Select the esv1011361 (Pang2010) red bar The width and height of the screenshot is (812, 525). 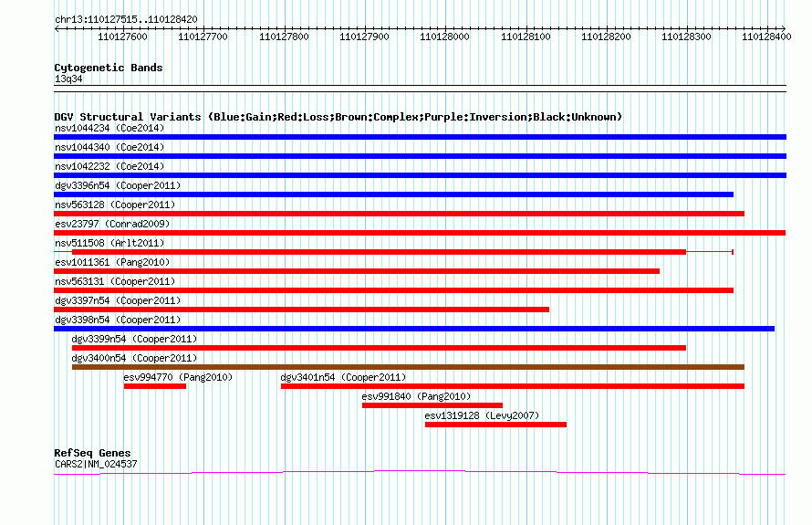(x=357, y=271)
